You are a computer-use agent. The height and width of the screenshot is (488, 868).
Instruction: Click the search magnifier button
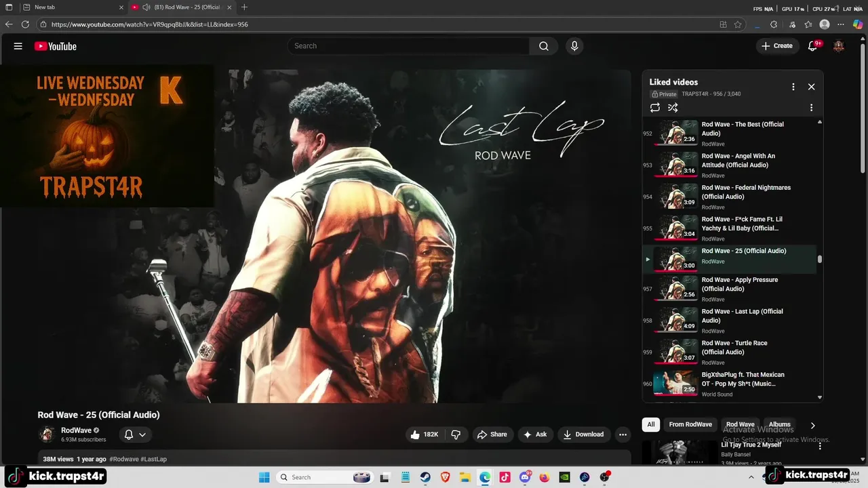coord(544,46)
